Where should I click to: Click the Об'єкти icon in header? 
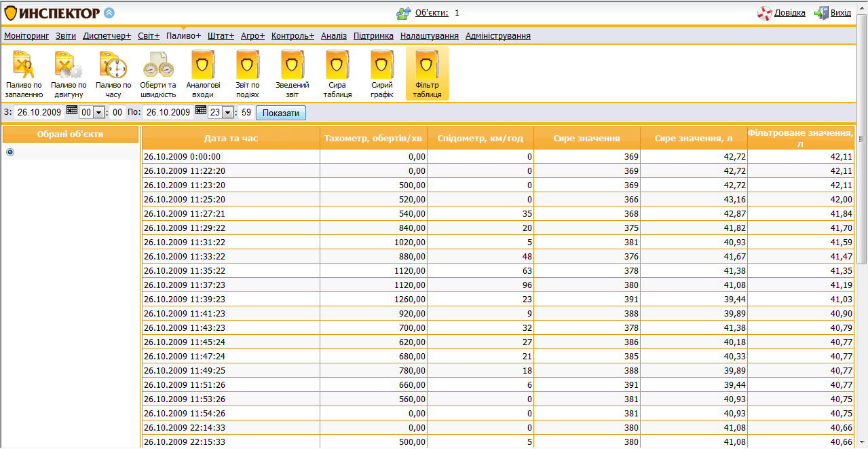404,13
